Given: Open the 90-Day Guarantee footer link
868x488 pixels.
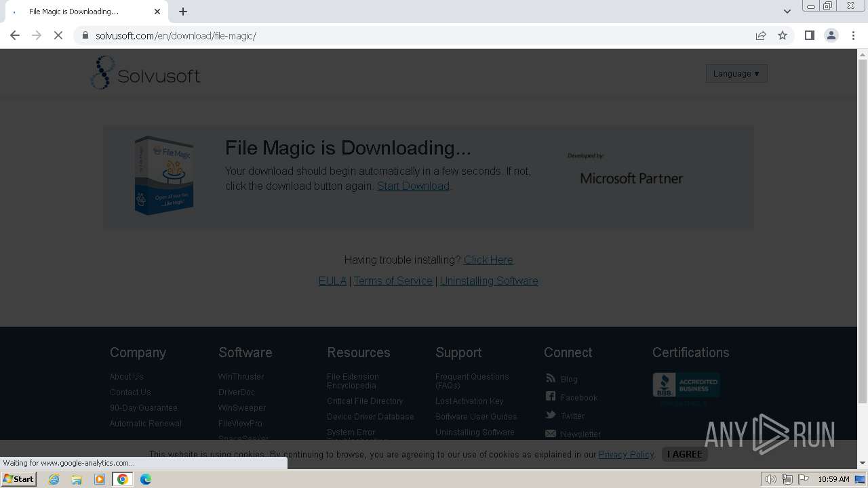Looking at the screenshot, I should point(144,408).
